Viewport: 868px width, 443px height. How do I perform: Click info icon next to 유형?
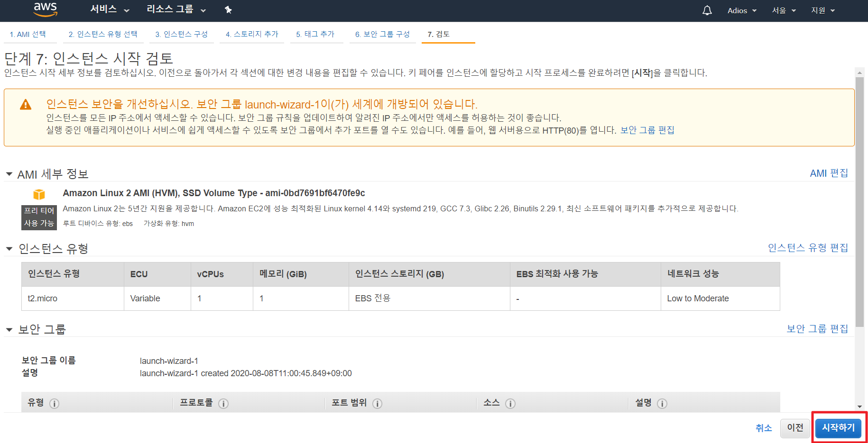(55, 404)
